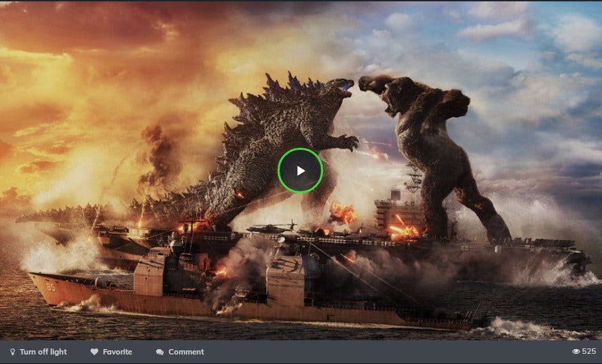Toggle the Turn off light option
Image resolution: width=602 pixels, height=364 pixels.
coord(39,352)
